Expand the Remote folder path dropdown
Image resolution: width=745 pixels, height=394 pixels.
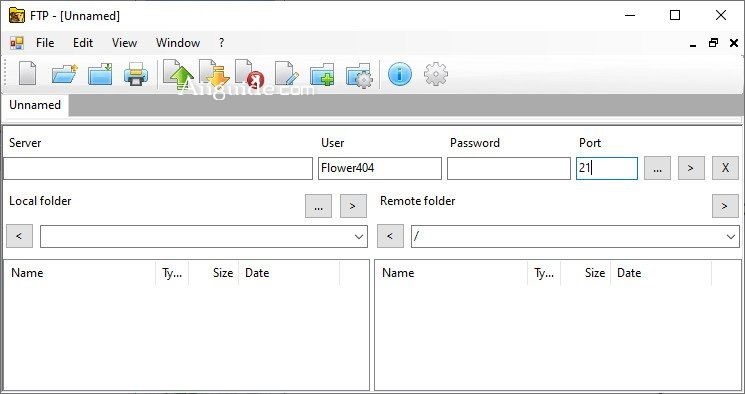731,236
